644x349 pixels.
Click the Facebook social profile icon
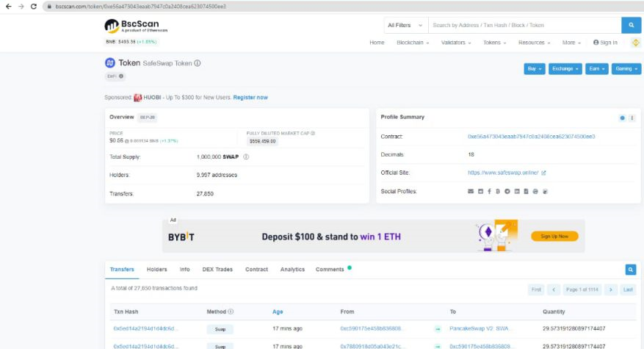tap(489, 192)
